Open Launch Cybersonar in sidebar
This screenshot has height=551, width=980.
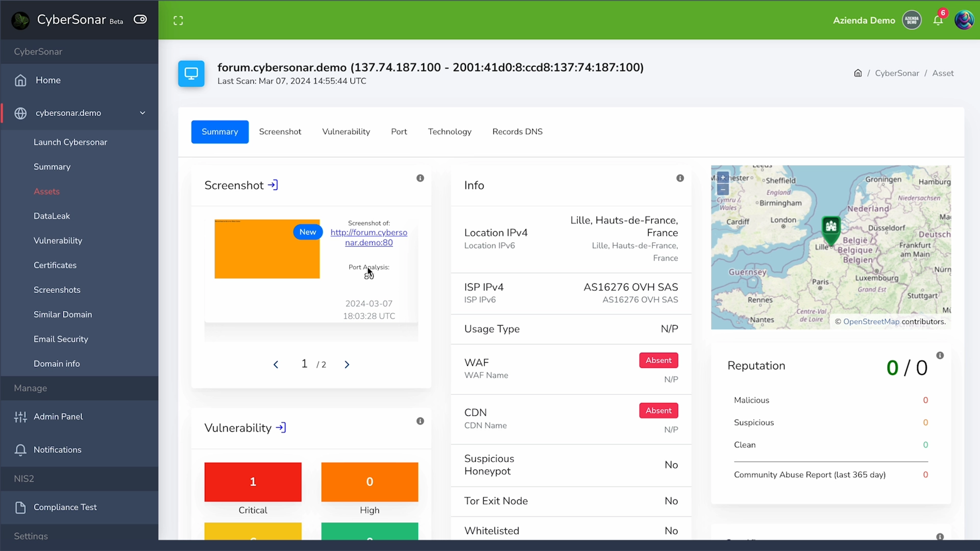70,142
